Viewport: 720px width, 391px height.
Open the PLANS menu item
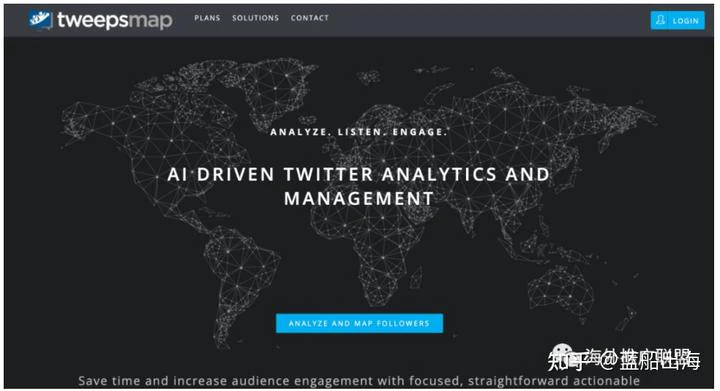coord(207,18)
